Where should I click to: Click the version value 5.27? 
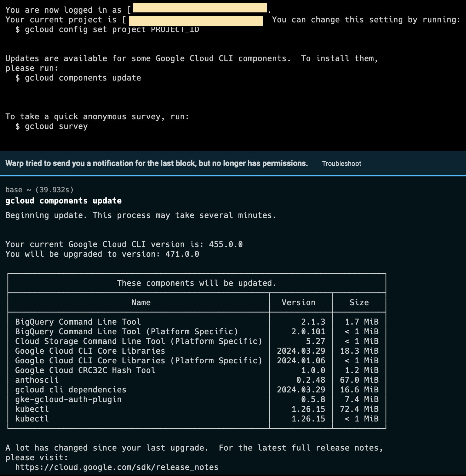point(315,342)
